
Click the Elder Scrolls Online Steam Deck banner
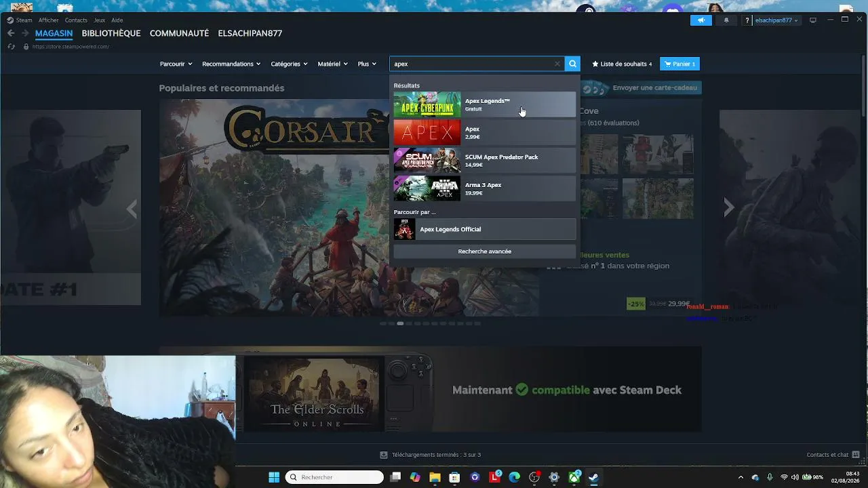tap(431, 390)
